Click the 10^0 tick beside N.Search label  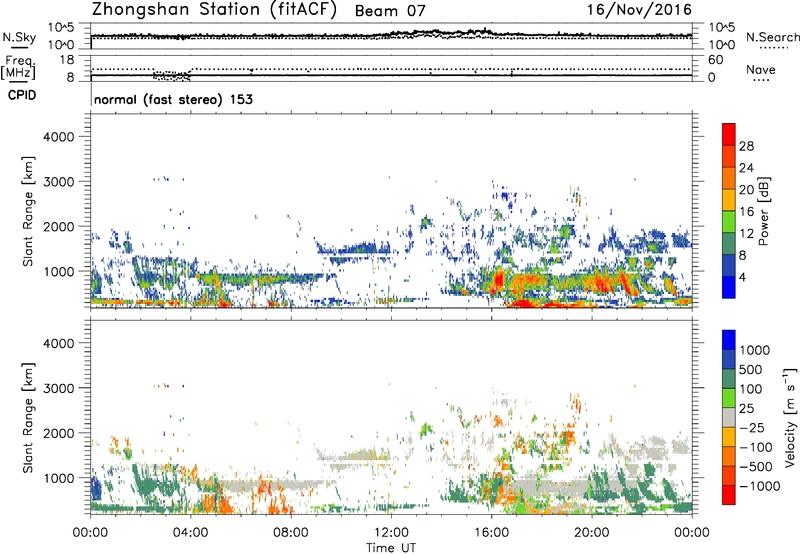click(721, 45)
